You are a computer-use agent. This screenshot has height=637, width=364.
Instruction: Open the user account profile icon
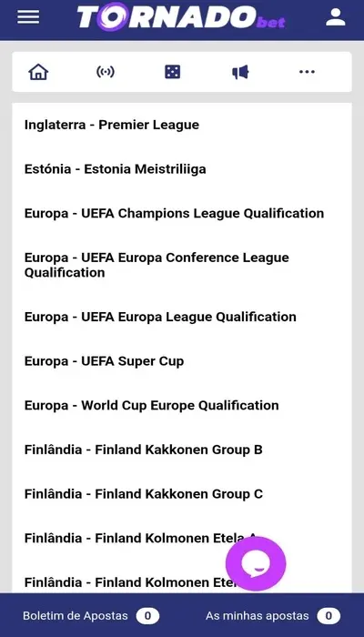click(336, 17)
